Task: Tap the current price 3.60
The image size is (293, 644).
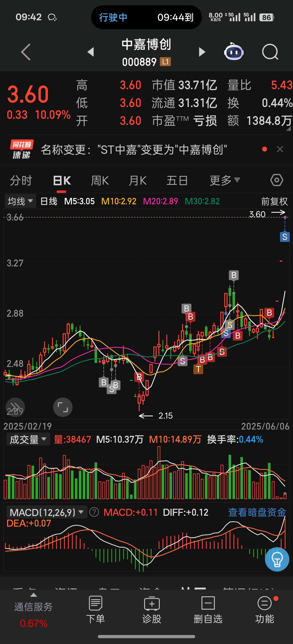Action: 28,94
